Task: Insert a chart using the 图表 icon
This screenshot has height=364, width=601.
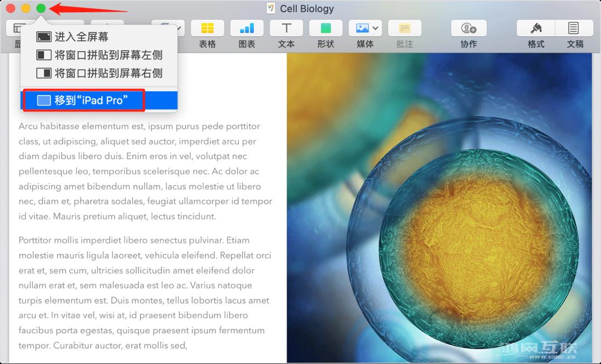Action: tap(247, 28)
